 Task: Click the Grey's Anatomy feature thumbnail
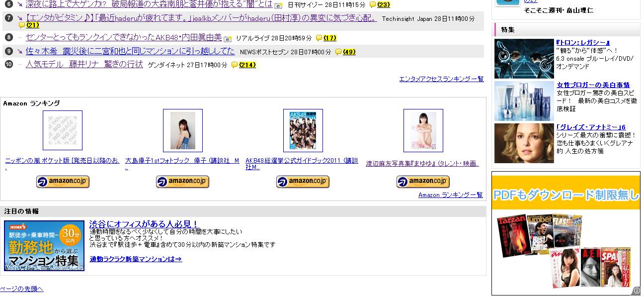tap(524, 143)
